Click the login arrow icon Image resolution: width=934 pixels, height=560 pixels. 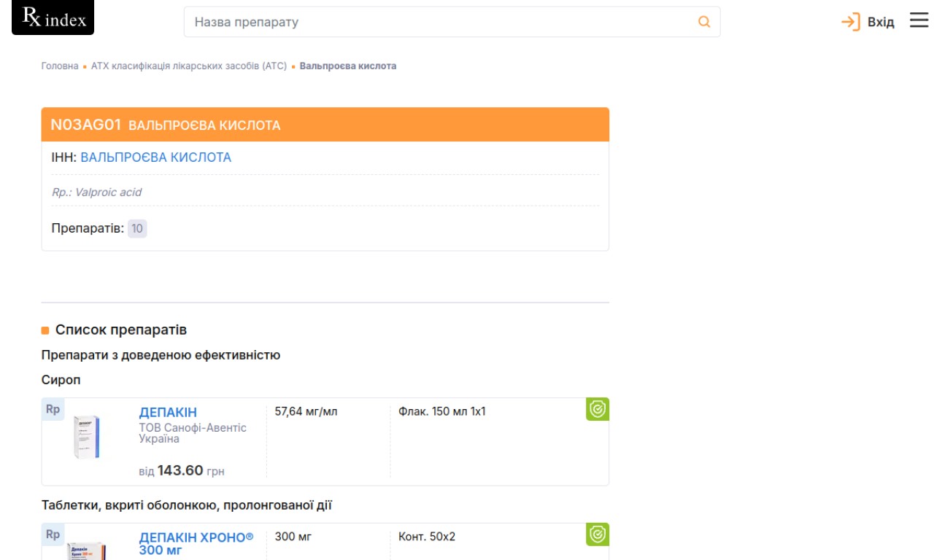point(851,22)
